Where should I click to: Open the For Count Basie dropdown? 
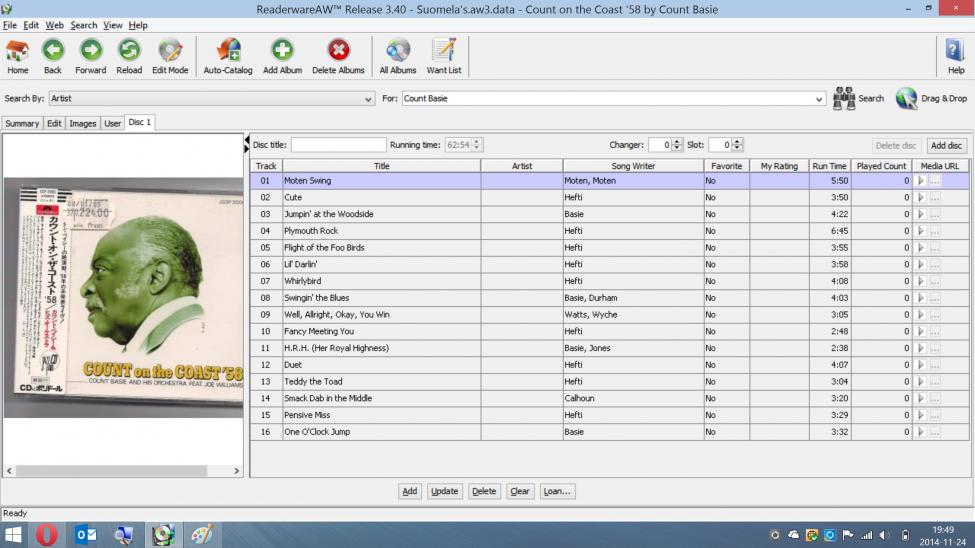tap(819, 99)
